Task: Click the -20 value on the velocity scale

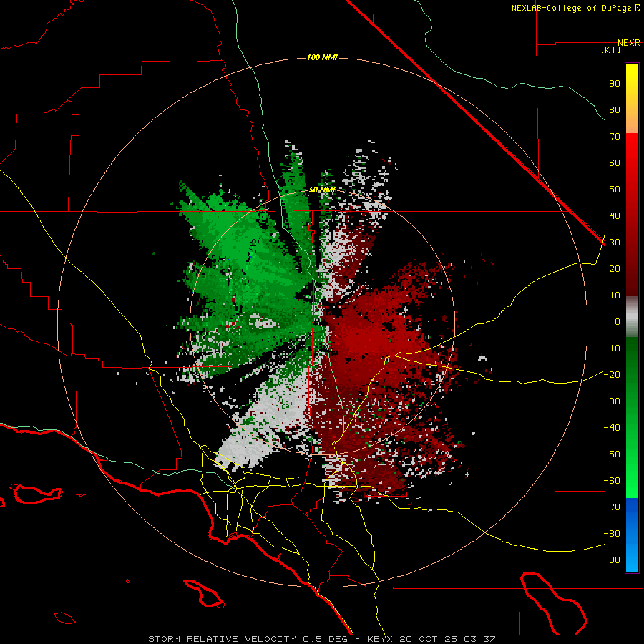Action: coord(612,375)
